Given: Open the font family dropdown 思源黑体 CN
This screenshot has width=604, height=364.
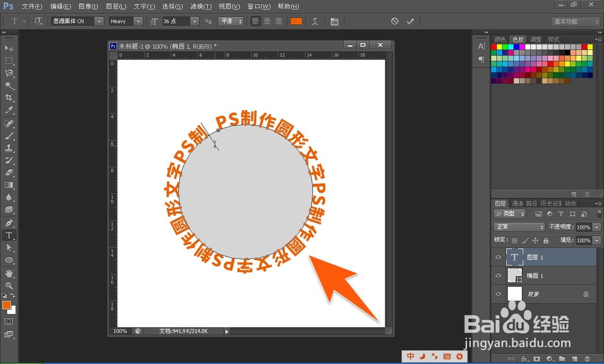Looking at the screenshot, I should 100,21.
